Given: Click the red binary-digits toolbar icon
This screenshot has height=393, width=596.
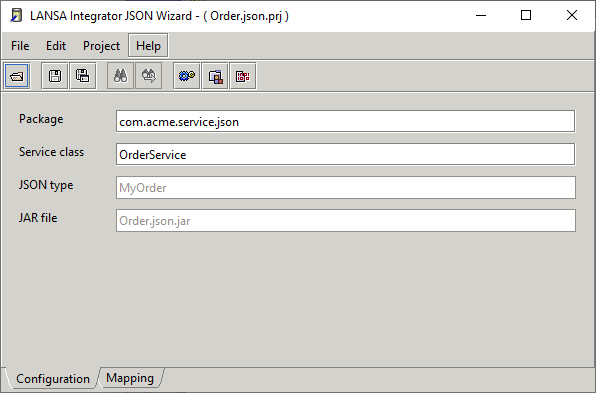Looking at the screenshot, I should pyautogui.click(x=243, y=76).
